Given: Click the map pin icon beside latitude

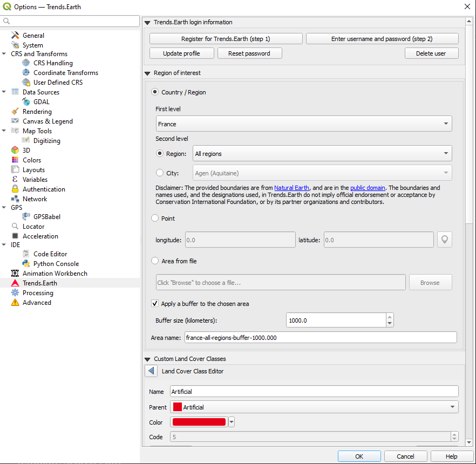Looking at the screenshot, I should coord(444,239).
